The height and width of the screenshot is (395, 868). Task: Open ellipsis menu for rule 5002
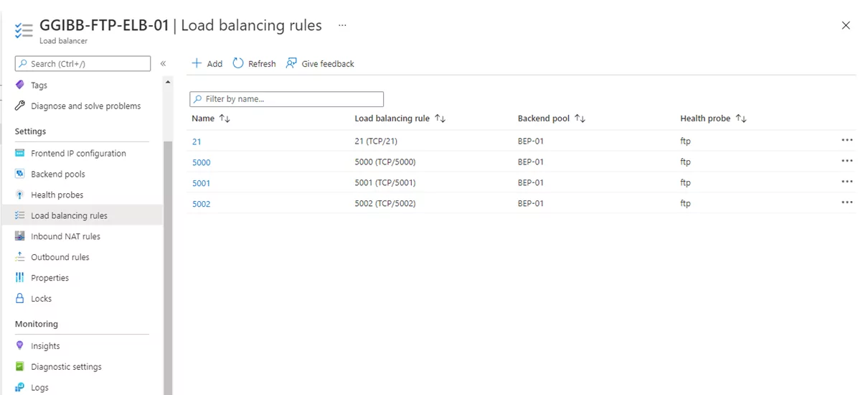point(847,203)
